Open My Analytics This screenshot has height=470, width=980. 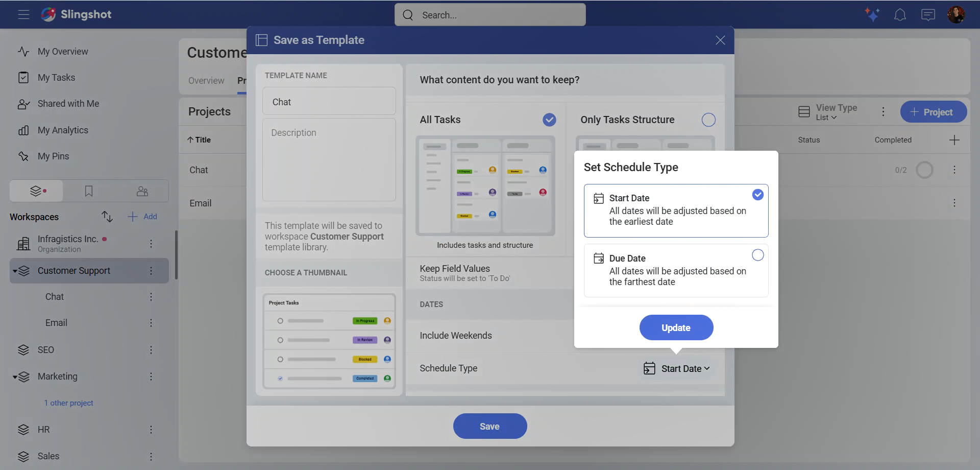pos(63,130)
